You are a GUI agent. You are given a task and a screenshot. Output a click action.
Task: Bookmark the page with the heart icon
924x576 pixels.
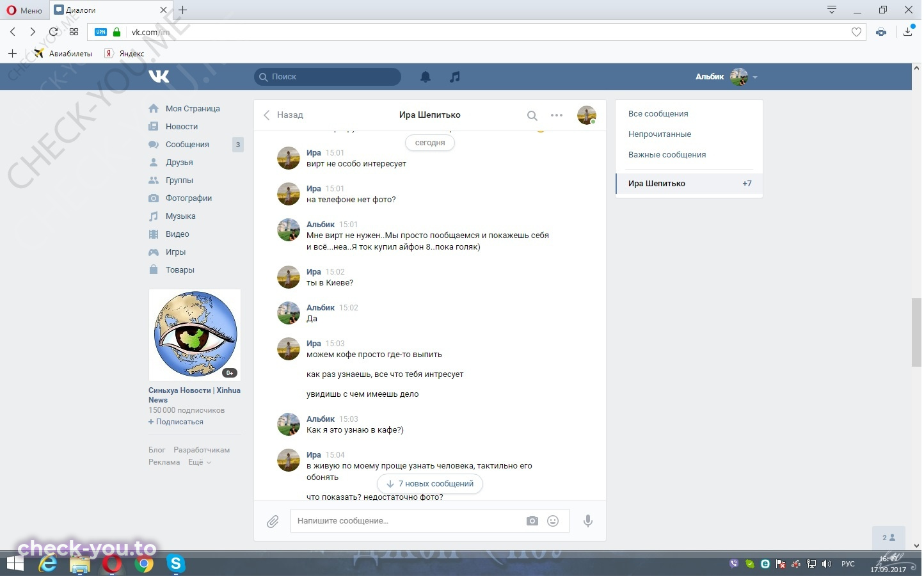856,32
